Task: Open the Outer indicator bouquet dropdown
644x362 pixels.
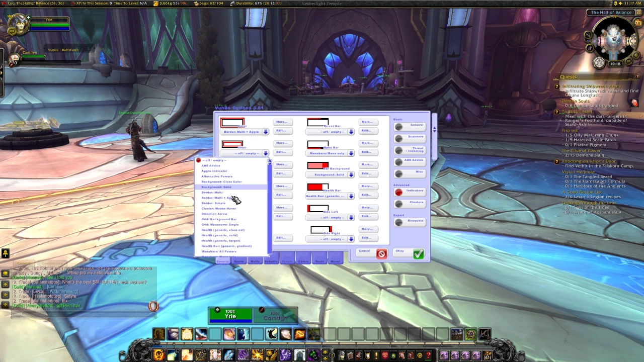Action: click(x=245, y=132)
